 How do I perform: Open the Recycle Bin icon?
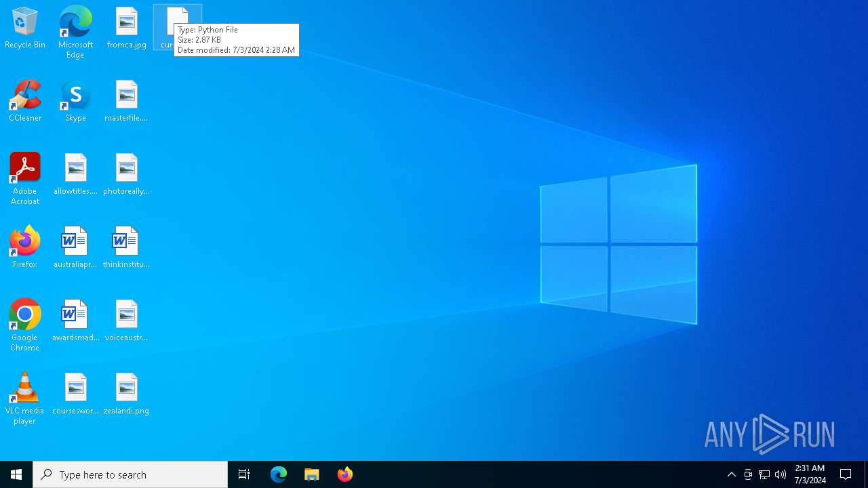(25, 28)
